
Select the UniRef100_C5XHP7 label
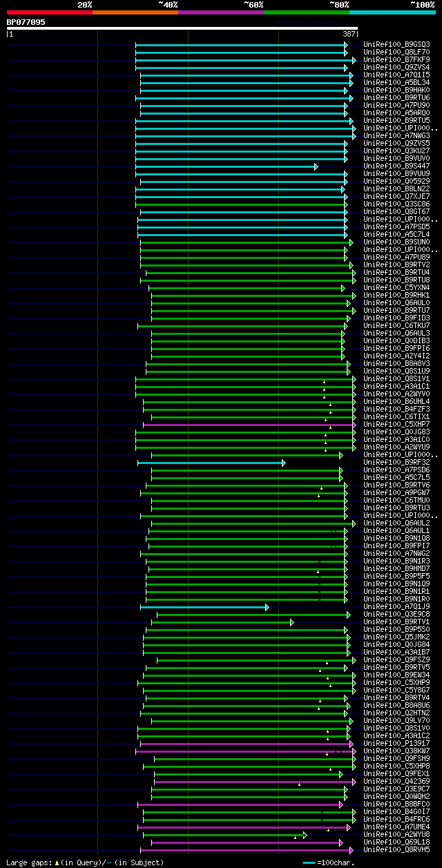pyautogui.click(x=396, y=424)
